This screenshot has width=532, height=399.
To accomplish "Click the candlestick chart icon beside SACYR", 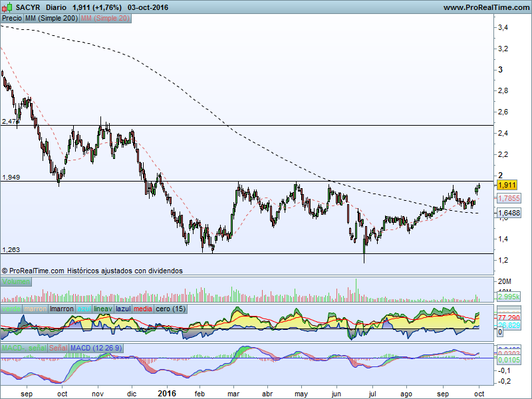I will tap(7, 7).
